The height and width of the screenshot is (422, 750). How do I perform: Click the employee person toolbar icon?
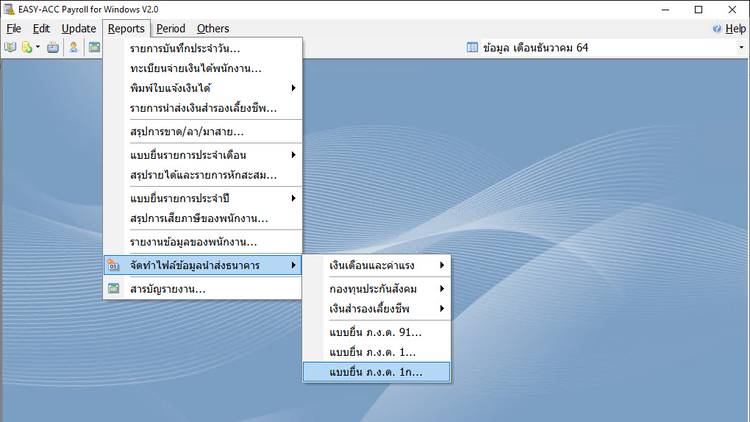point(74,47)
